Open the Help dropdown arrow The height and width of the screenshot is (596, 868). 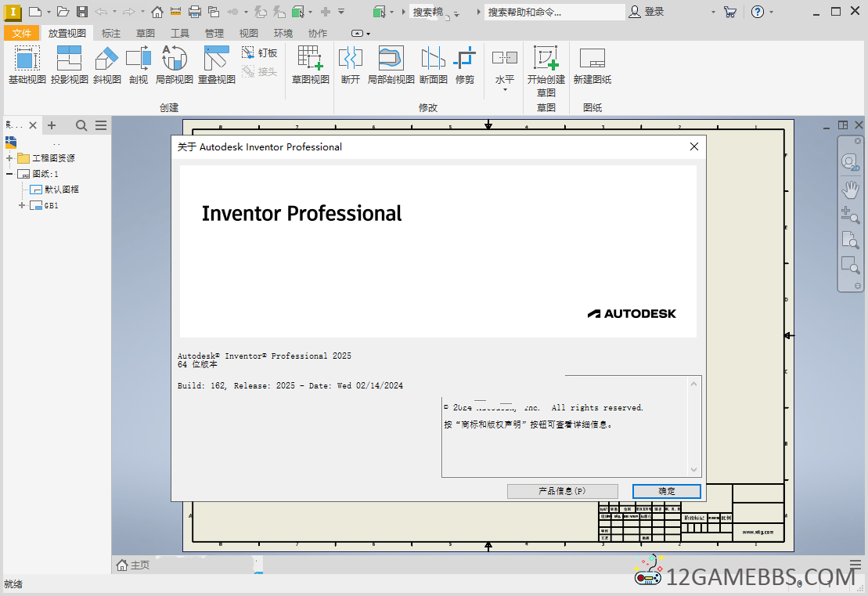coord(771,12)
